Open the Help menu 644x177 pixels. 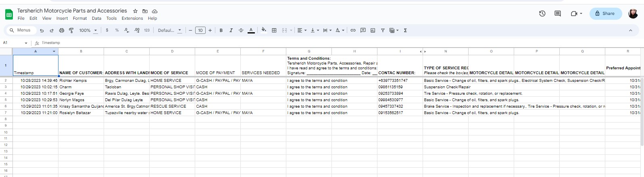tap(152, 18)
